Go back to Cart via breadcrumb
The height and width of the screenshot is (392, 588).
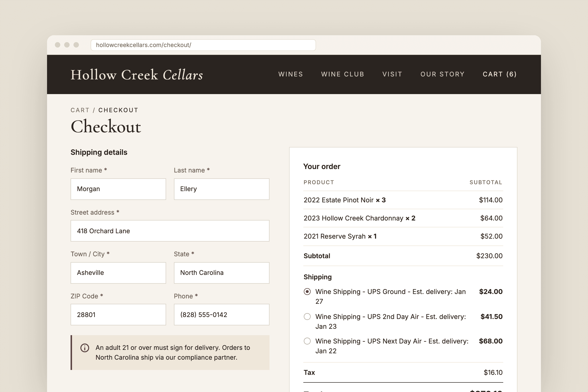tap(80, 110)
